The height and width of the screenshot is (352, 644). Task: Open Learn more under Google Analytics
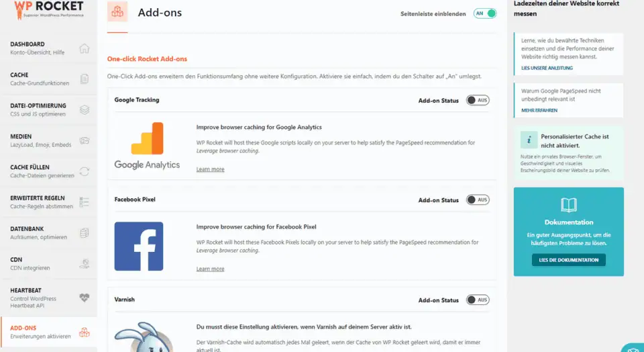click(x=210, y=169)
